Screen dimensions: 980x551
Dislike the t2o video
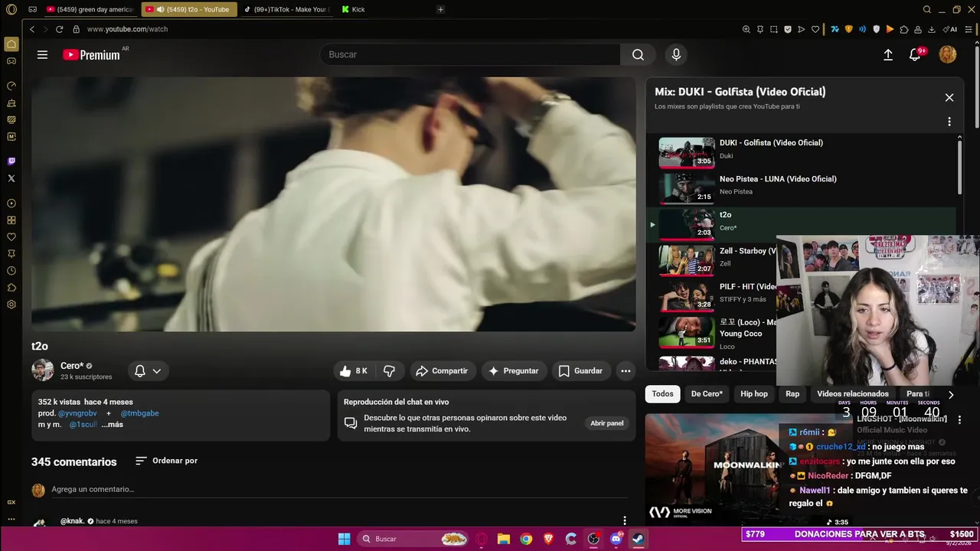[x=389, y=371]
